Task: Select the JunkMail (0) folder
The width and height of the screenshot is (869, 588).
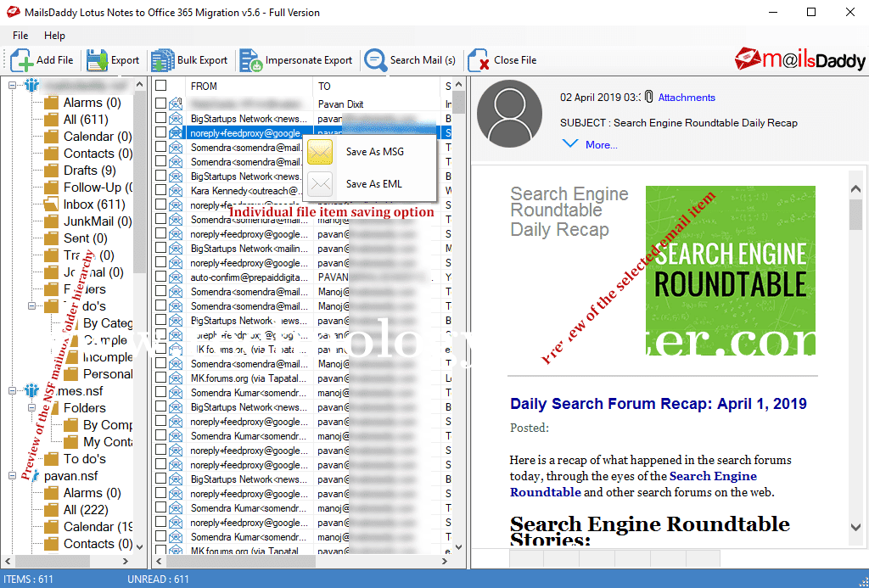Action: pos(98,221)
